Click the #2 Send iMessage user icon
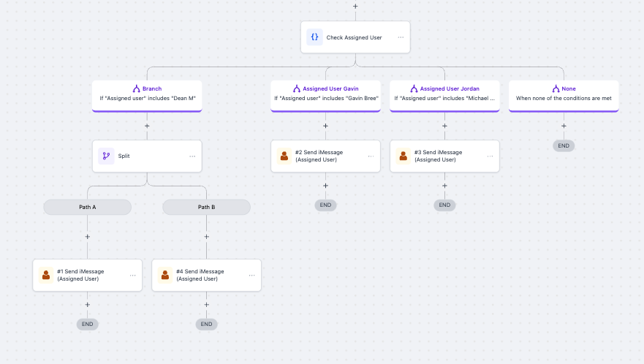 point(284,156)
